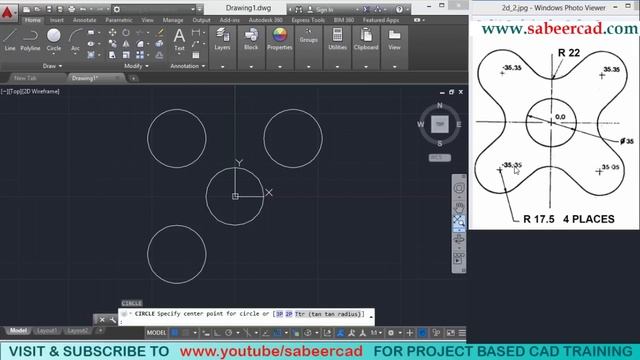Expand the Utilities panel arrow
The height and width of the screenshot is (360, 640).
click(337, 66)
